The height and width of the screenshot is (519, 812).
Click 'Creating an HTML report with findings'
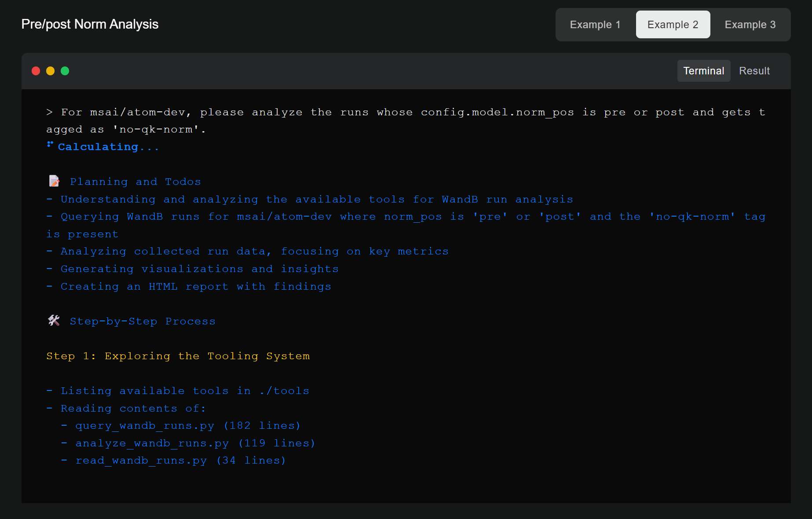(189, 287)
